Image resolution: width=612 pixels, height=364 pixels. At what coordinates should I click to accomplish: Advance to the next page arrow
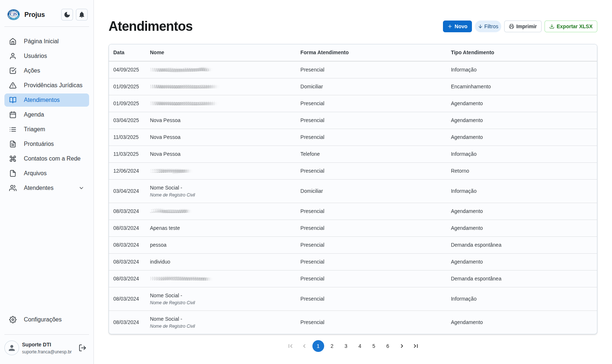(x=402, y=346)
